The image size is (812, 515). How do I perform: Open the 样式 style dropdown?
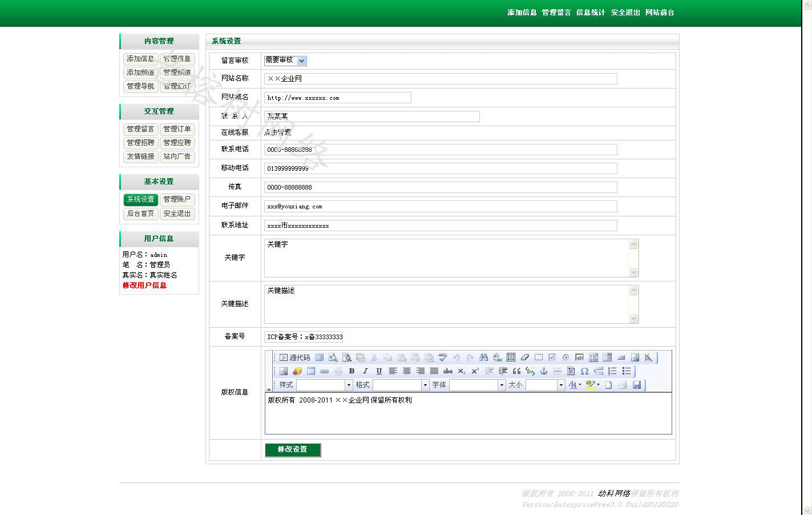324,385
